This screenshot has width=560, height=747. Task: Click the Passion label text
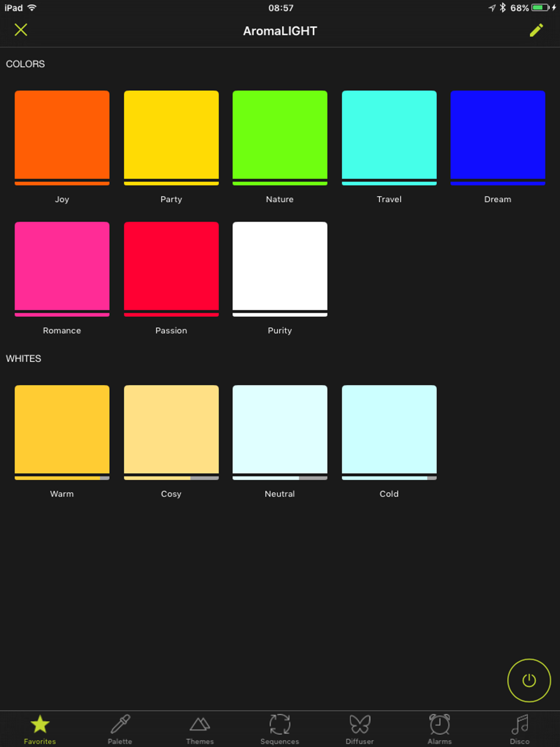171,330
